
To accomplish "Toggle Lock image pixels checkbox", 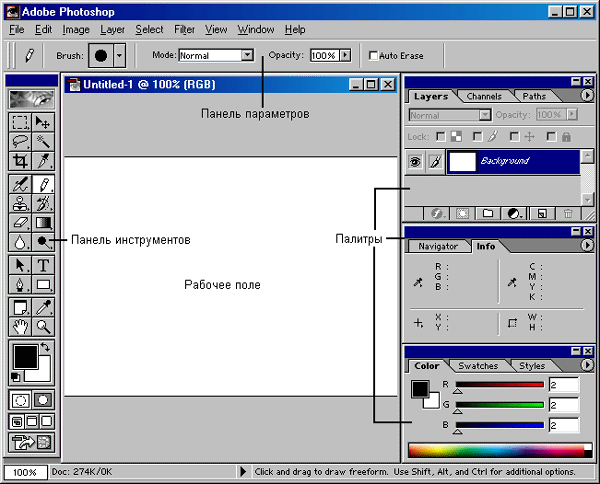I will pyautogui.click(x=477, y=137).
